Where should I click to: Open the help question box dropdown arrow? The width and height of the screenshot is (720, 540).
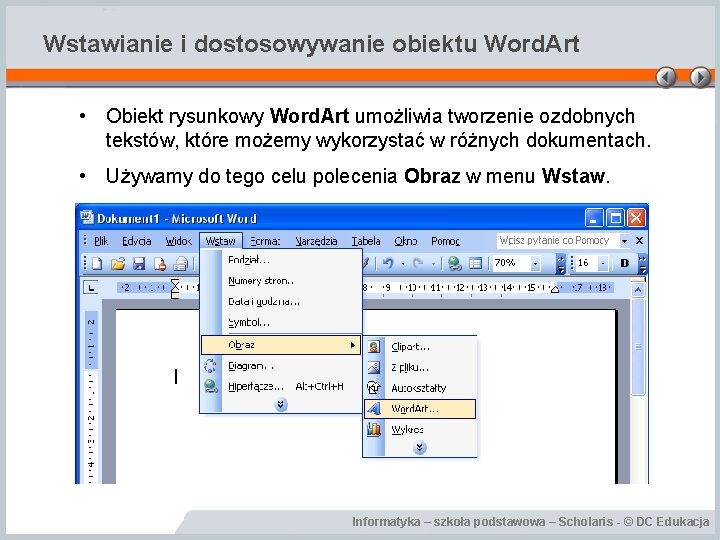(624, 241)
